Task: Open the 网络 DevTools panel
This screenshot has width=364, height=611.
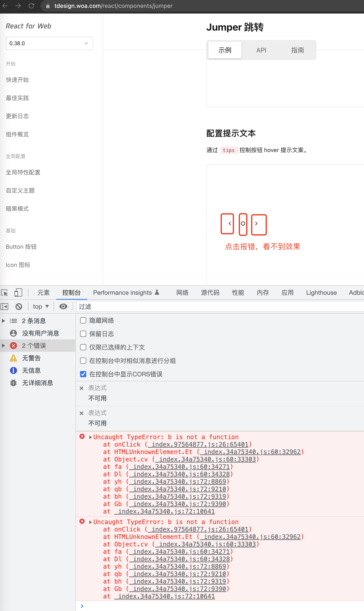Action: [x=182, y=293]
